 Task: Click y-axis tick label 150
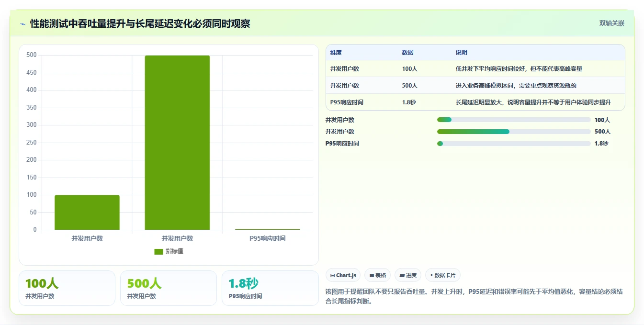[x=32, y=178]
